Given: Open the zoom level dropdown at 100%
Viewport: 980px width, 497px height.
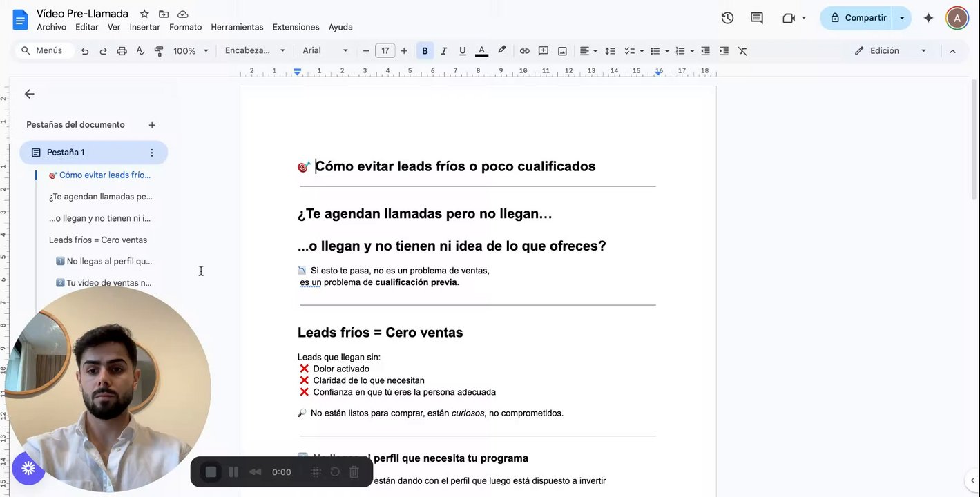Looking at the screenshot, I should click(x=191, y=51).
